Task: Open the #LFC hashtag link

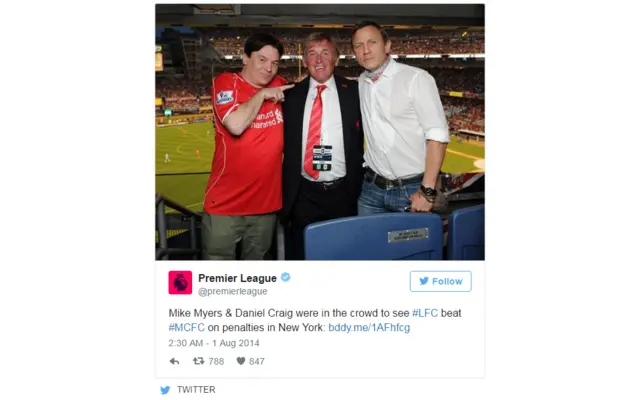Action: pos(425,313)
